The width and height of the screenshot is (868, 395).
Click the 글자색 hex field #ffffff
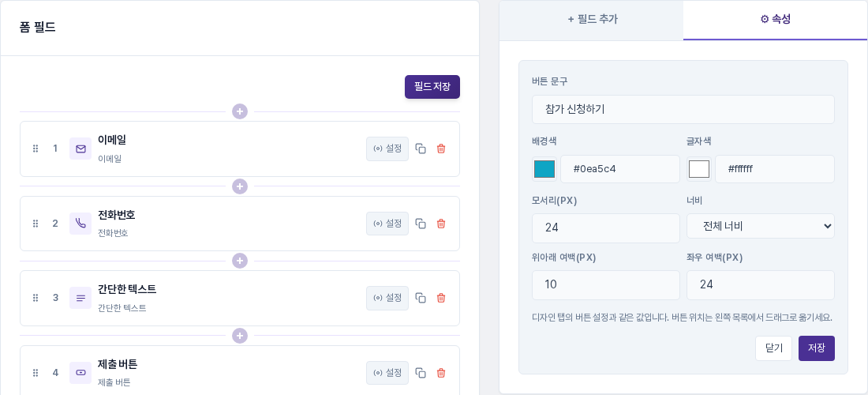775,169
